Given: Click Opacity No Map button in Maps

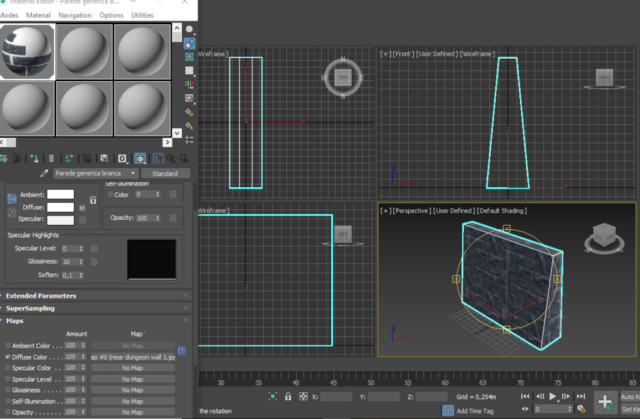Looking at the screenshot, I should tap(133, 412).
